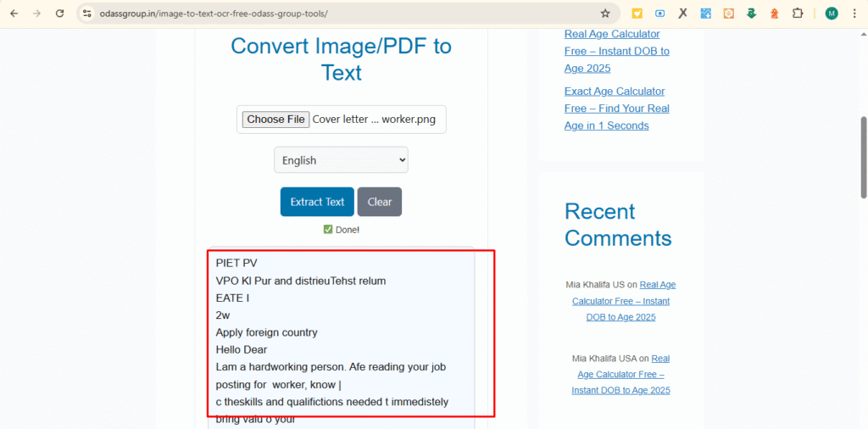Open the red figure extension icon
The width and height of the screenshot is (868, 429).
[x=775, y=14]
